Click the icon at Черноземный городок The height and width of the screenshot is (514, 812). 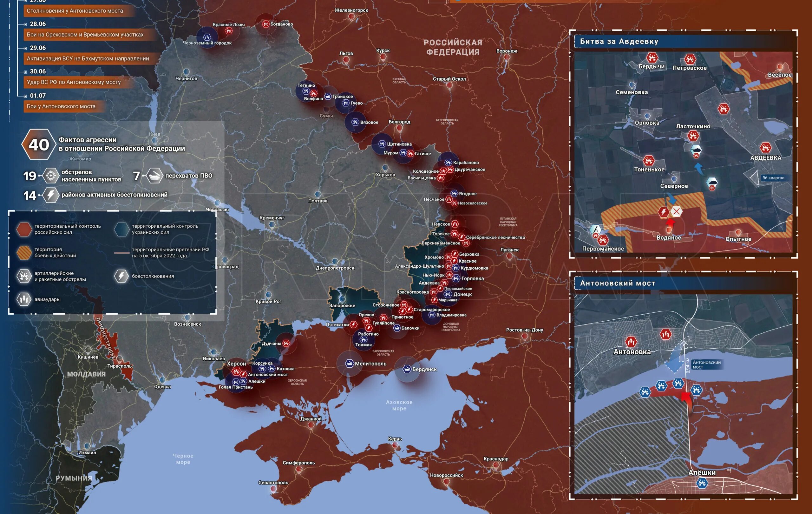(207, 37)
